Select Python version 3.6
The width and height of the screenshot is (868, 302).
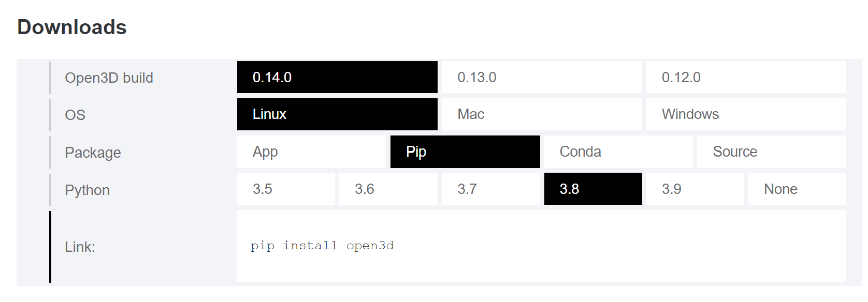click(388, 189)
